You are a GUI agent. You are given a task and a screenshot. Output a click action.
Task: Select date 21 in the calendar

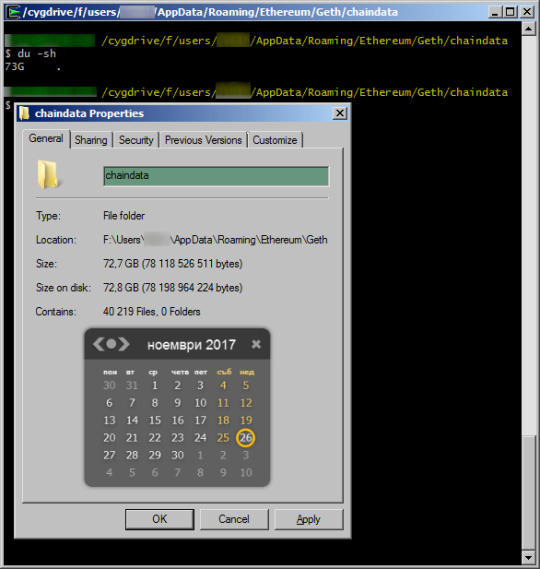click(132, 438)
